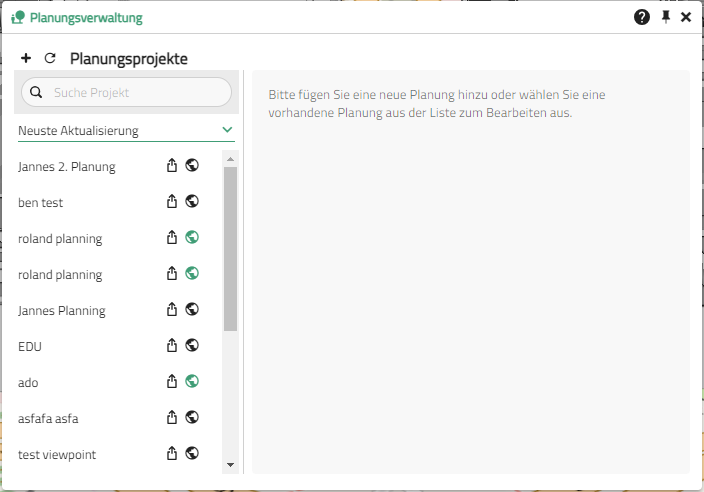The image size is (704, 492).
Task: Toggle public globe for first roland planning
Action: 192,238
